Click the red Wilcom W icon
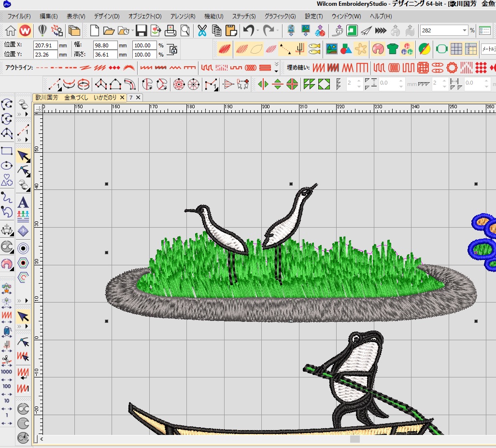Screen dimensions: 496x448 click(25, 31)
